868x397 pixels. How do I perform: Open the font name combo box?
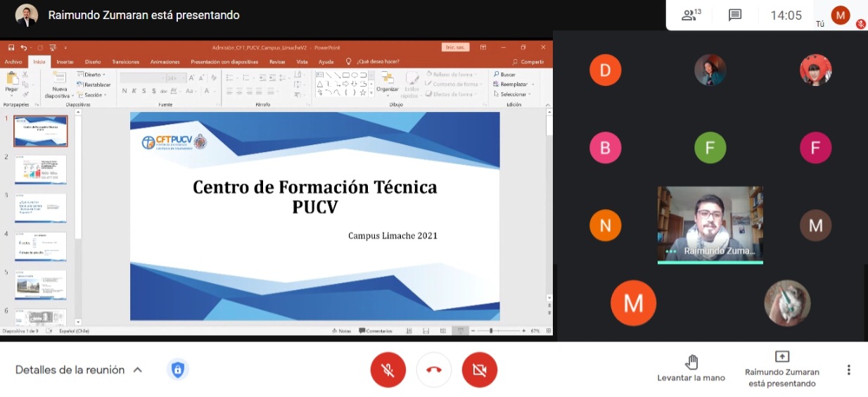tap(143, 78)
